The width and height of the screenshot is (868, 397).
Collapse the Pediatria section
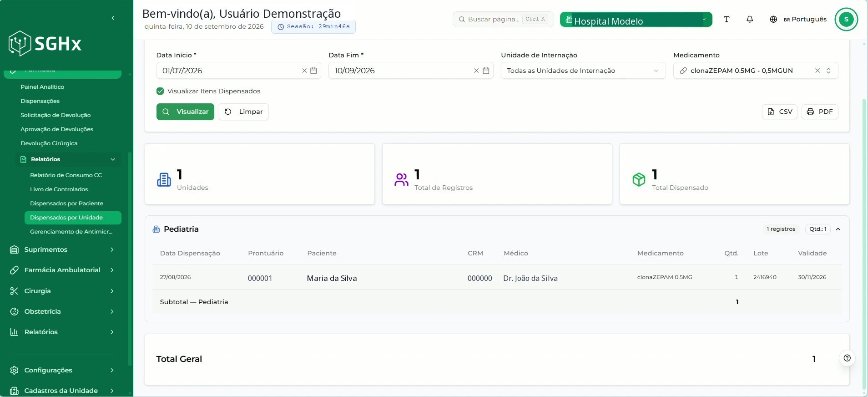pyautogui.click(x=838, y=229)
